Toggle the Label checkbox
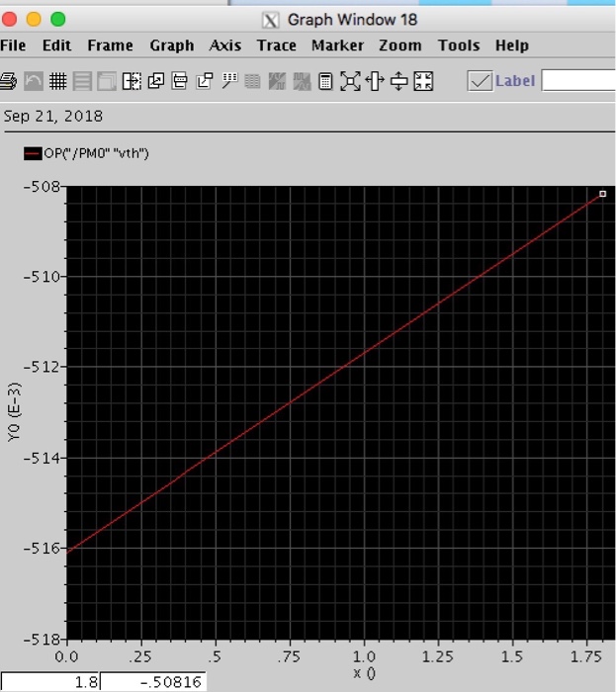Image resolution: width=616 pixels, height=692 pixels. point(481,81)
